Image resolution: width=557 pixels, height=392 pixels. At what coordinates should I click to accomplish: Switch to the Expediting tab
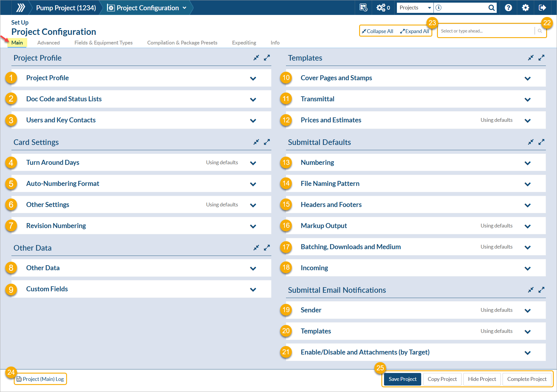point(244,43)
